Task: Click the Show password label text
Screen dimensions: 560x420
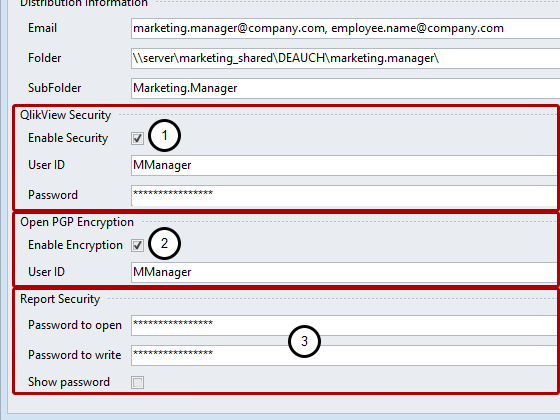Action: click(69, 382)
